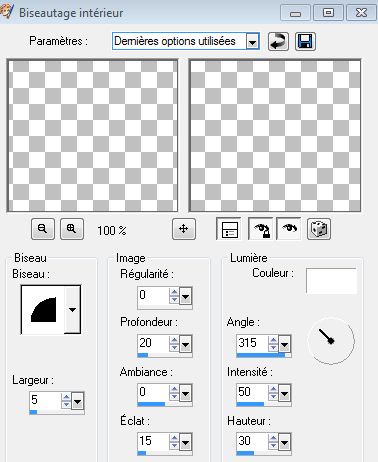Click the Angle spinner arrows

[x=273, y=344]
